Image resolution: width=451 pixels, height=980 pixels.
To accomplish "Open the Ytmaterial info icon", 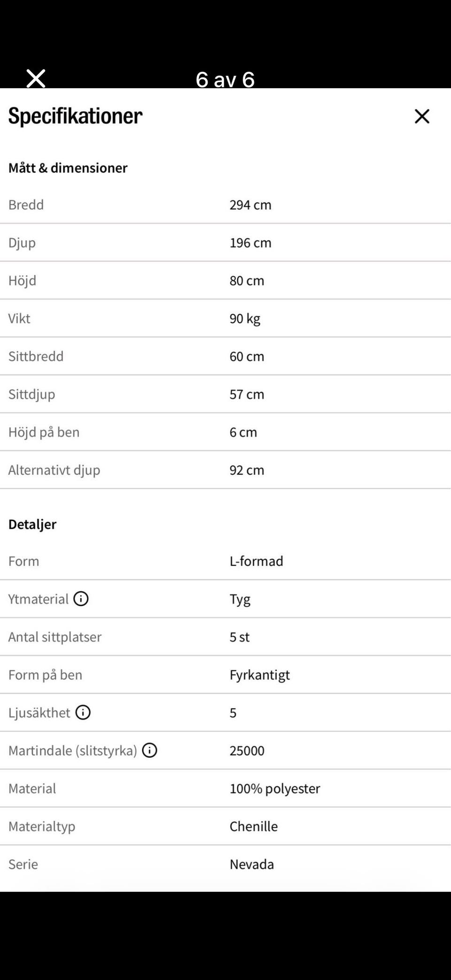I will tap(81, 599).
